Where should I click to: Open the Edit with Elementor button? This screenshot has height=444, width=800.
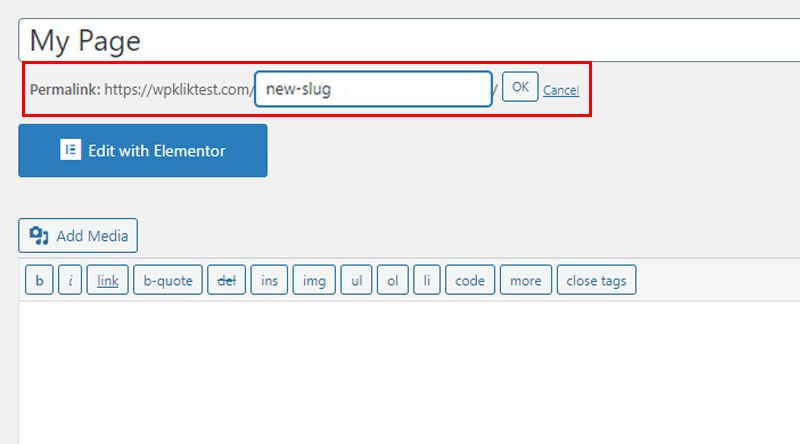point(143,151)
